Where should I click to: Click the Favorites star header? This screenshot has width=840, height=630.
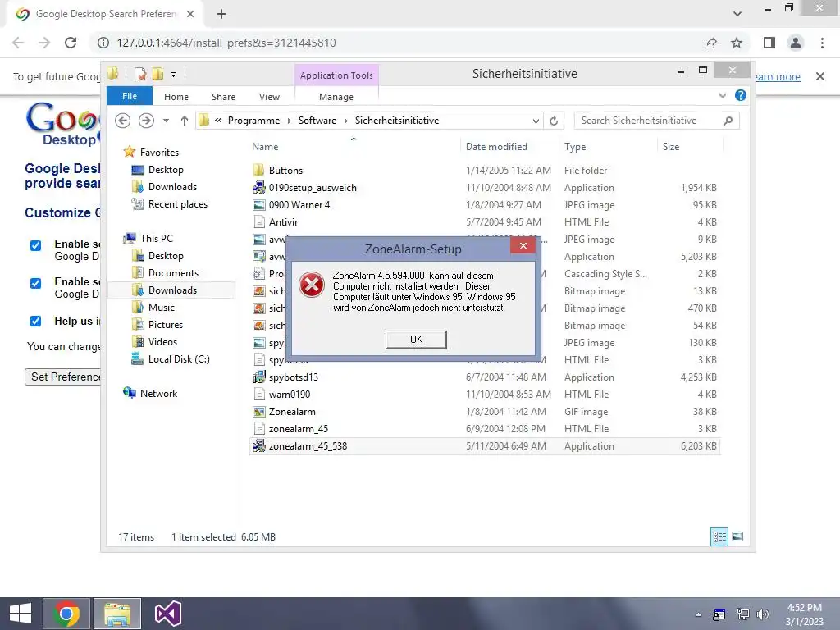click(129, 152)
